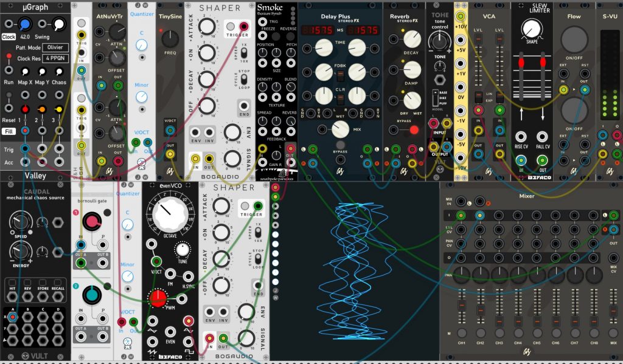Click the Mixer MIX IN R jack

pyautogui.click(x=479, y=201)
